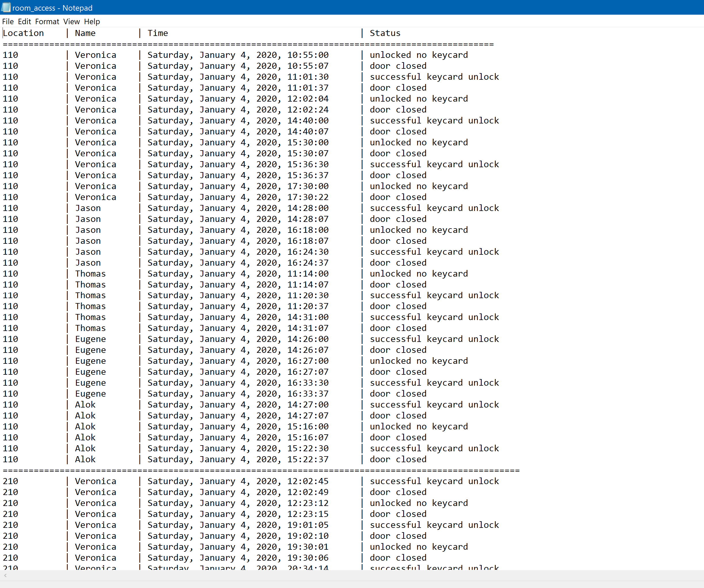Click Veronica's 10:55:00 unlocked no keycard entry
The height and width of the screenshot is (588, 704).
[x=418, y=55]
